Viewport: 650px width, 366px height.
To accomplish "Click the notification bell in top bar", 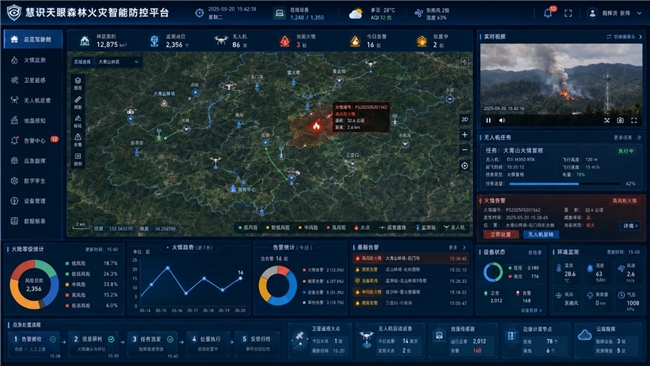I will [x=548, y=13].
